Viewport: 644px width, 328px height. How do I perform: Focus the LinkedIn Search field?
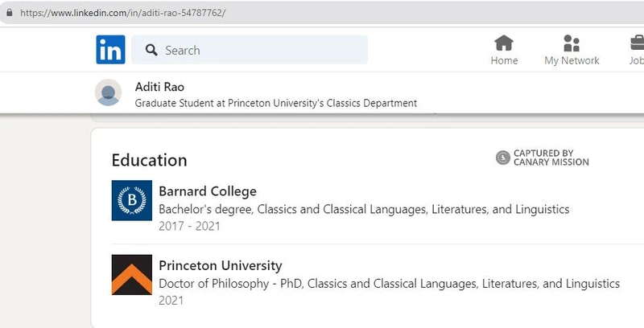258,50
